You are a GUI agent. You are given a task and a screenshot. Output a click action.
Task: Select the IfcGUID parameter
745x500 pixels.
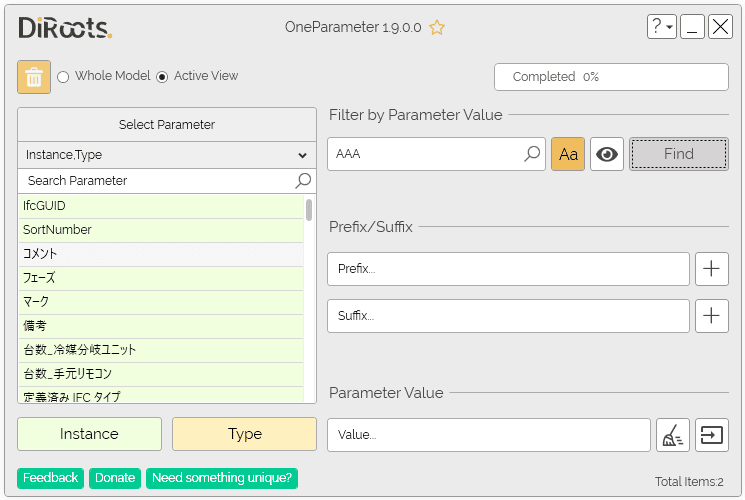[160, 206]
